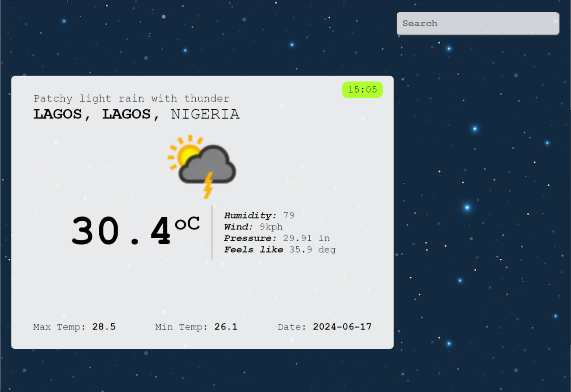Click the first bold 'LAGOS,' city name
The image size is (571, 392).
62,114
